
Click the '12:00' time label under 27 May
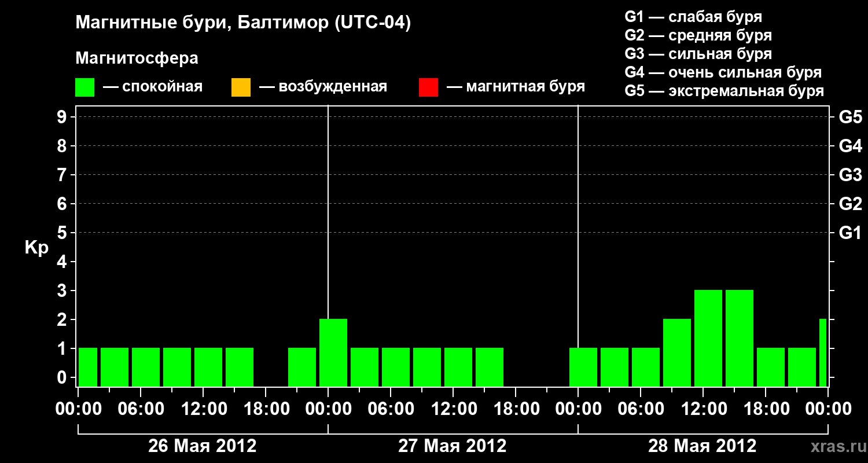[453, 409]
